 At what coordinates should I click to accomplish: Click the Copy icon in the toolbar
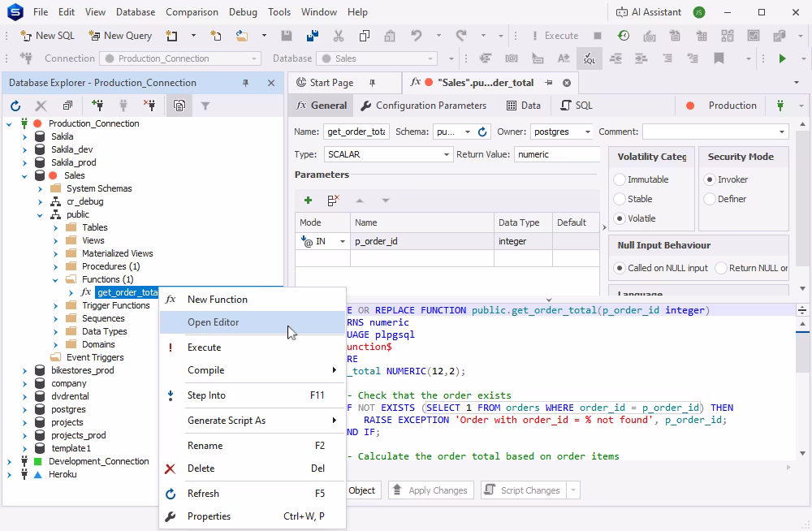(364, 36)
